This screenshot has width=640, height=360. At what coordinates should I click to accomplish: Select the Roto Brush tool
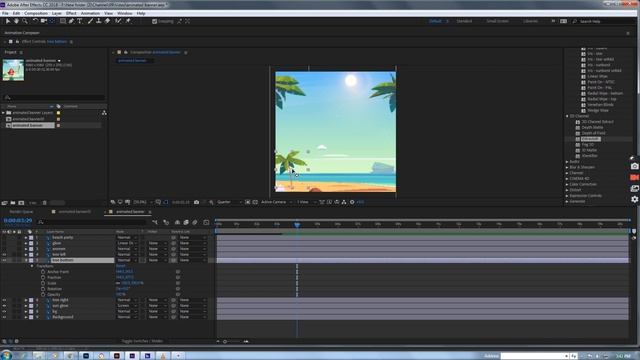click(x=118, y=21)
